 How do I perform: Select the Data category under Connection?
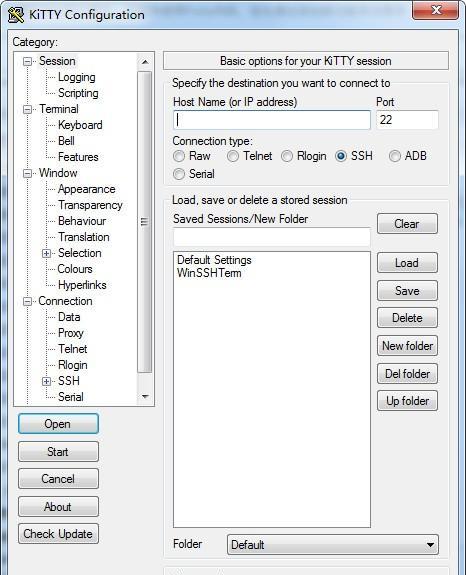tap(69, 317)
